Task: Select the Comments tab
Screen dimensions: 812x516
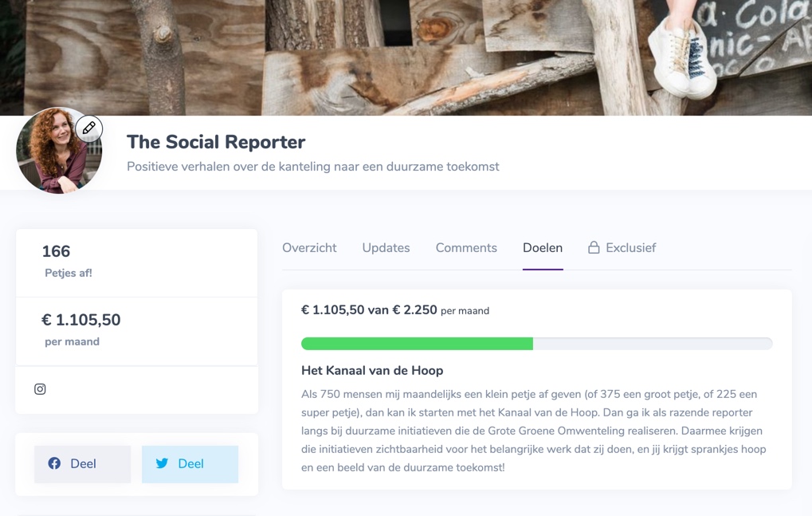Action: [x=466, y=248]
